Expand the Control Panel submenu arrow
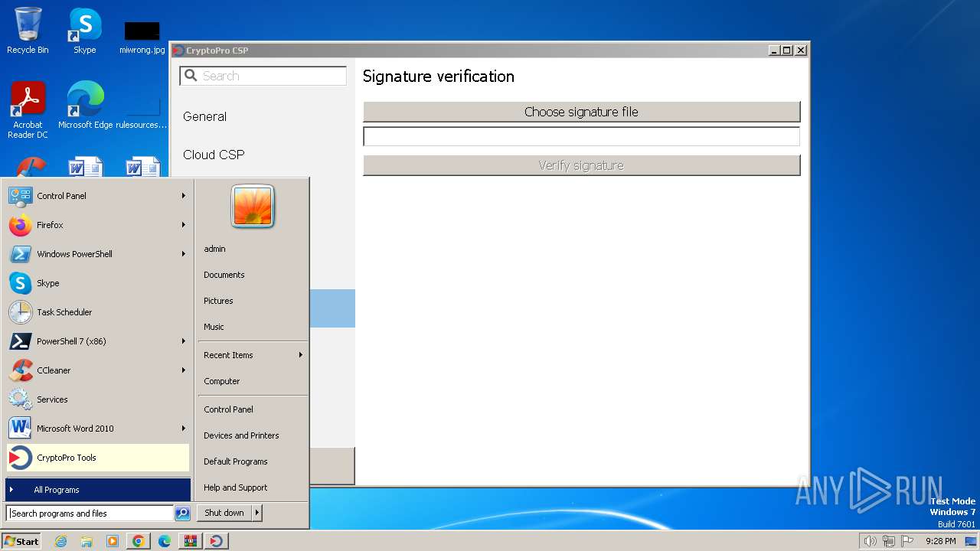 tap(184, 196)
